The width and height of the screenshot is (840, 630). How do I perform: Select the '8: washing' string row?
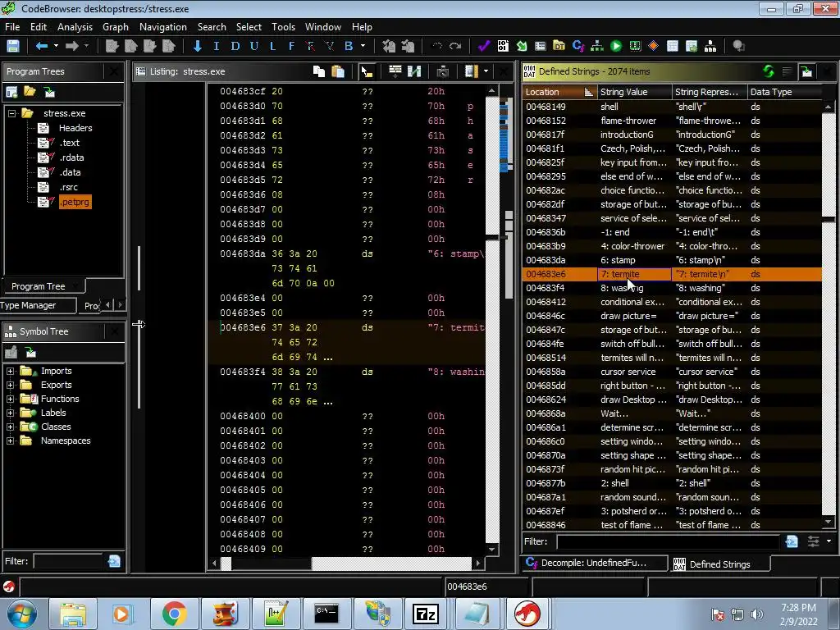pos(671,288)
